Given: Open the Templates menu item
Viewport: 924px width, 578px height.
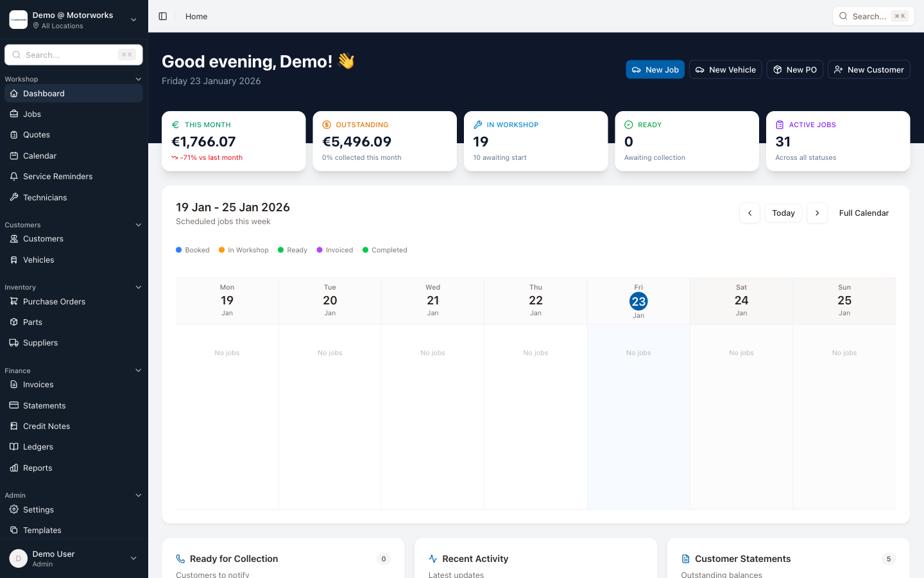Looking at the screenshot, I should 43,530.
